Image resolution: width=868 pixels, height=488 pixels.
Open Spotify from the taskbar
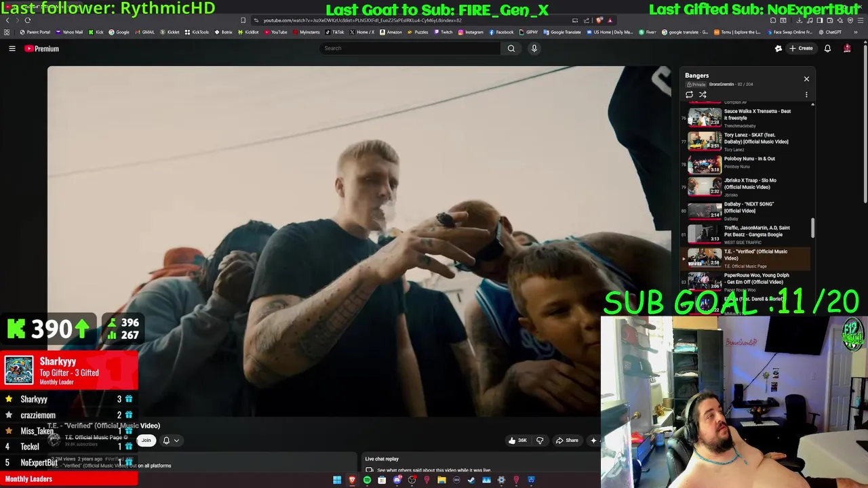point(367,480)
